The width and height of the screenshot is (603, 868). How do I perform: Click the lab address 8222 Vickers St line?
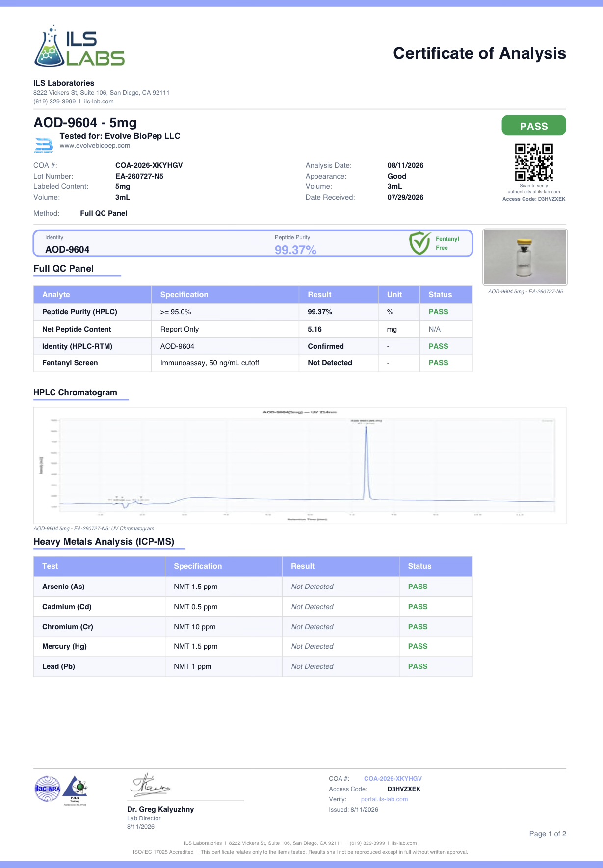[x=102, y=93]
